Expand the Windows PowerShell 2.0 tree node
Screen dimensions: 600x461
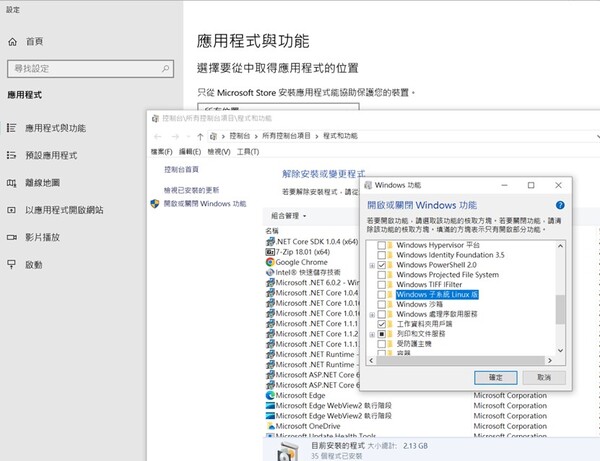(x=373, y=265)
